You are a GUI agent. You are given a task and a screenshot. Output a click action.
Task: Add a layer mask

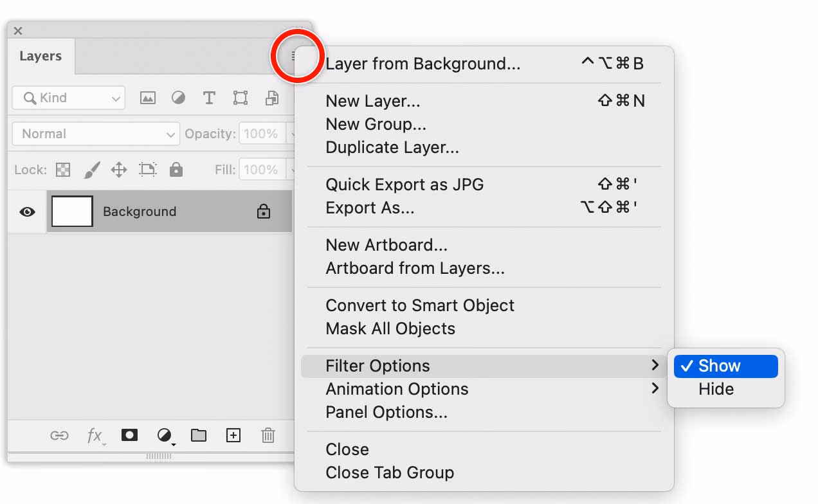coord(129,435)
